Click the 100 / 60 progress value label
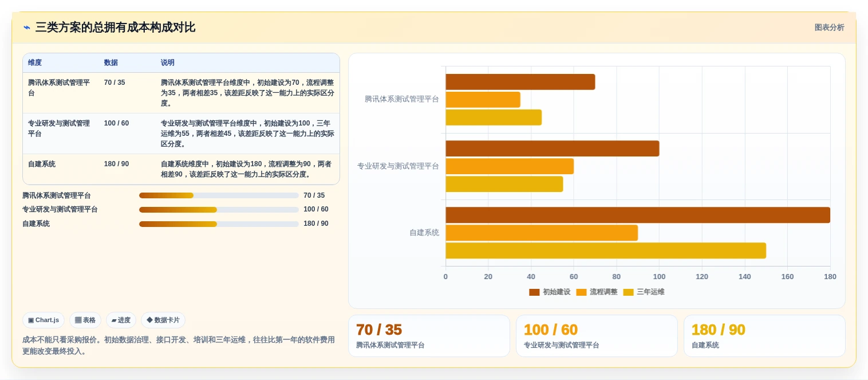 click(316, 210)
